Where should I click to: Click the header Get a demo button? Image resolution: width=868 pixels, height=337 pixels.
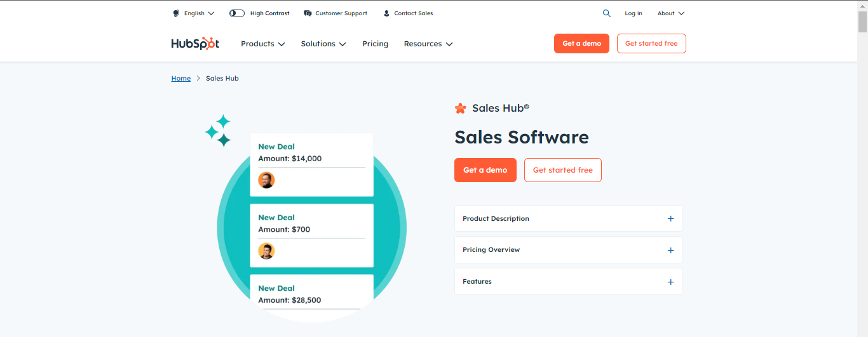581,43
